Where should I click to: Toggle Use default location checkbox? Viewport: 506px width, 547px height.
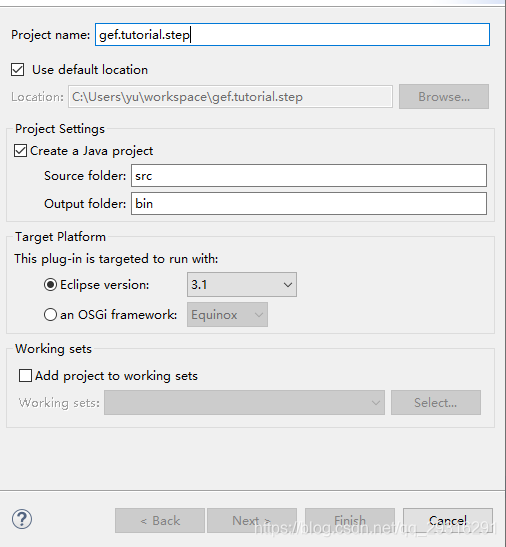17,69
